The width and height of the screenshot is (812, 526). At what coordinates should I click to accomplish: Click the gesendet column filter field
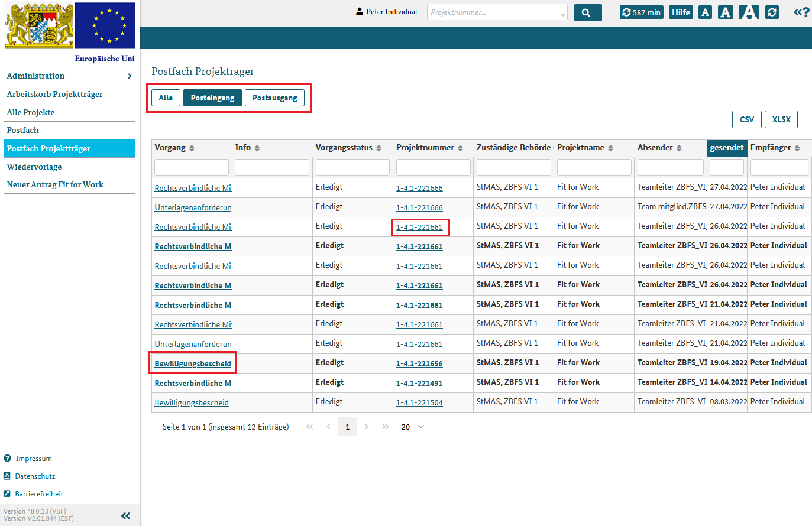727,167
